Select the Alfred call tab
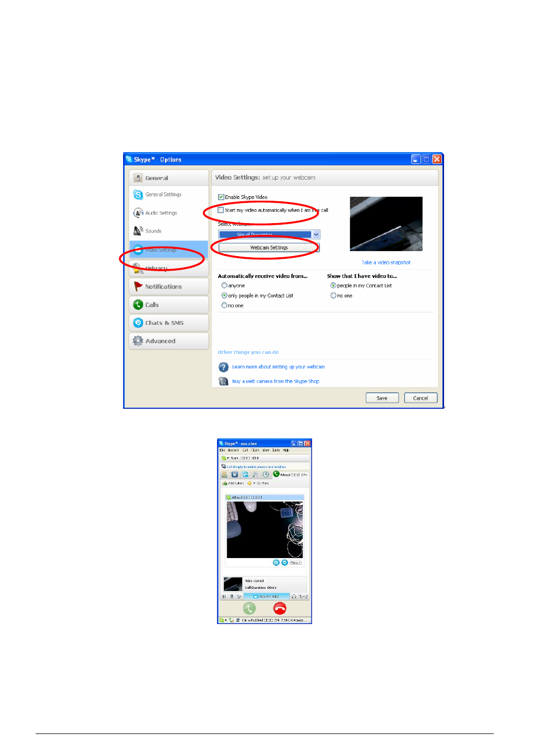 point(290,475)
